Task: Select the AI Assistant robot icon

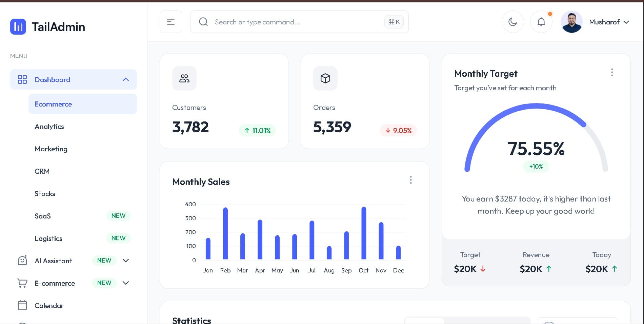Action: tap(22, 260)
